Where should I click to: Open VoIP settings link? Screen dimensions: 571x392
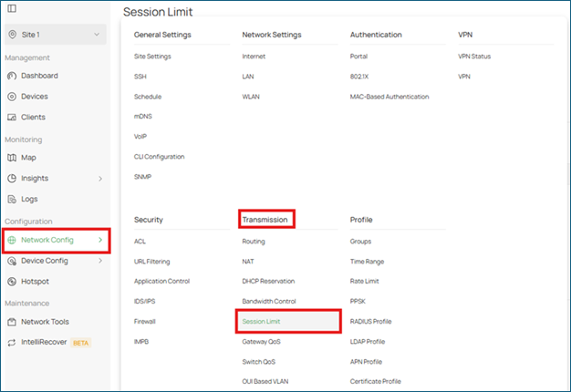click(x=140, y=137)
